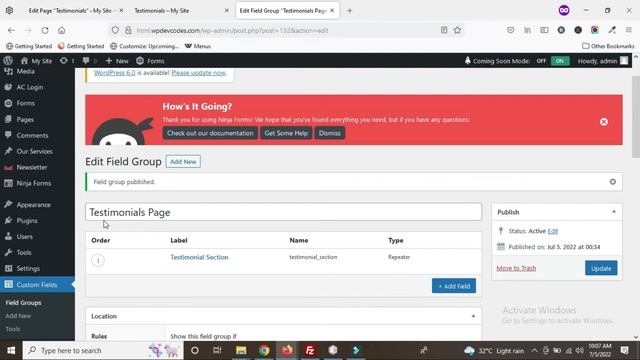Screen dimensions: 640x360
Task: Open comments bubble in admin bar
Action: point(89,61)
